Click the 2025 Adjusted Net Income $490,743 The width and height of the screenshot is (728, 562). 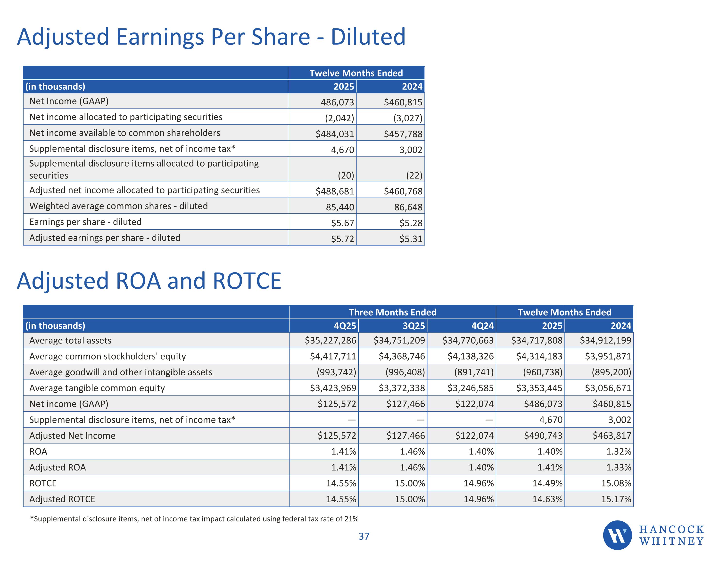pos(543,436)
